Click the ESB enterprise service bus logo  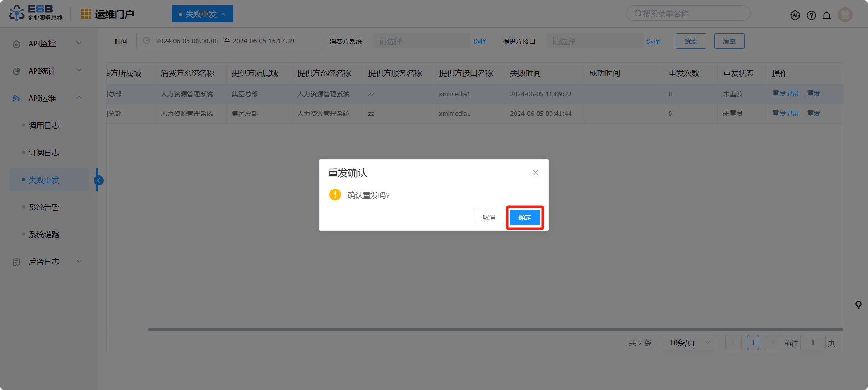click(x=36, y=13)
